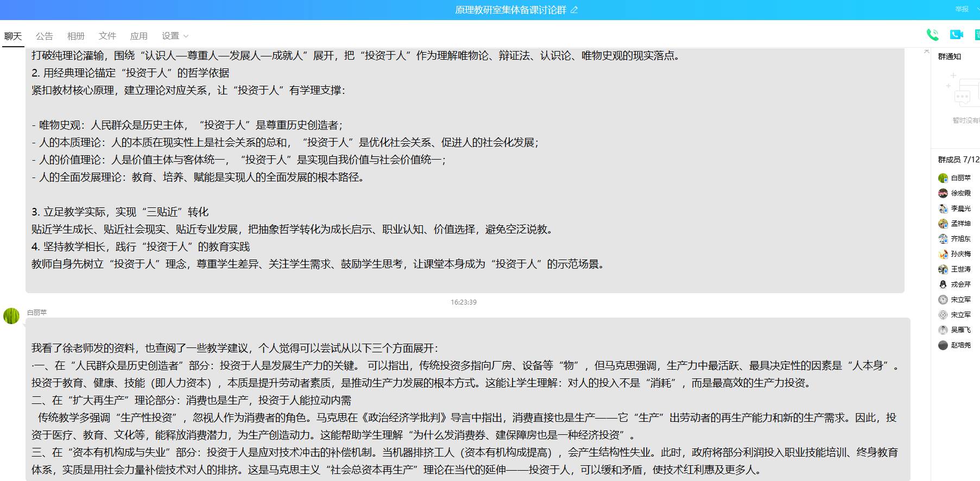Click the 群通知 section header

point(950,56)
